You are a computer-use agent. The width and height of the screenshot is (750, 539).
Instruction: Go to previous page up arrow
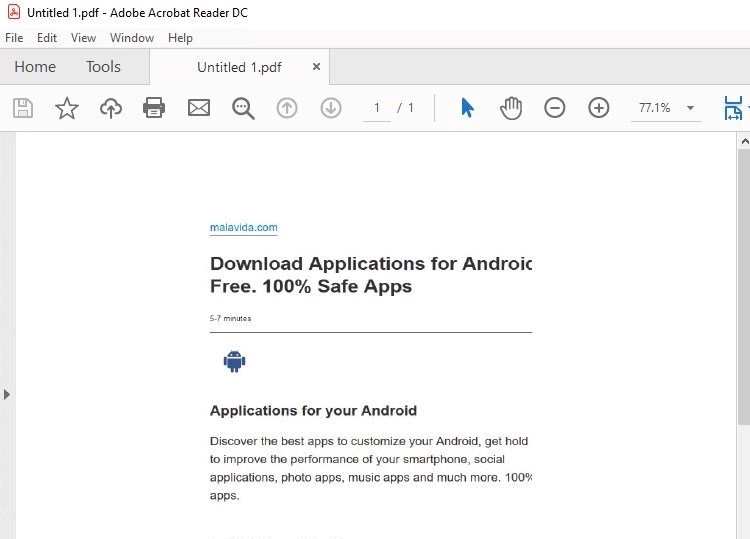(x=287, y=108)
